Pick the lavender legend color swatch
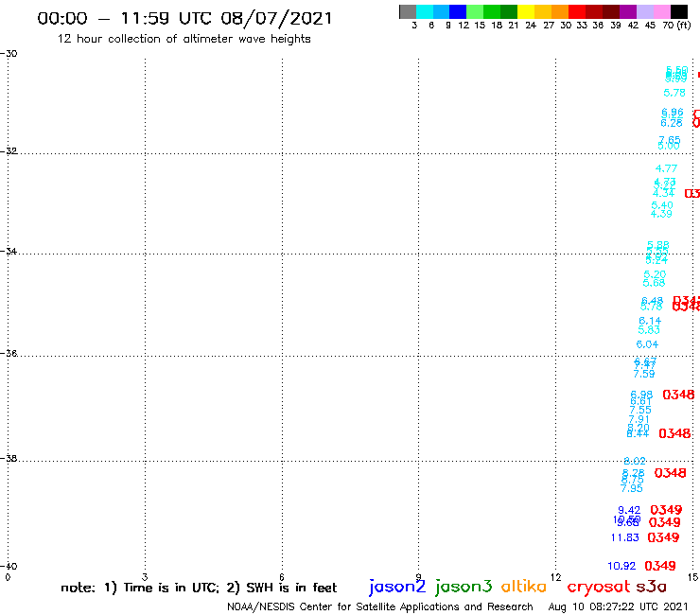This screenshot has width=700, height=615. click(645, 11)
